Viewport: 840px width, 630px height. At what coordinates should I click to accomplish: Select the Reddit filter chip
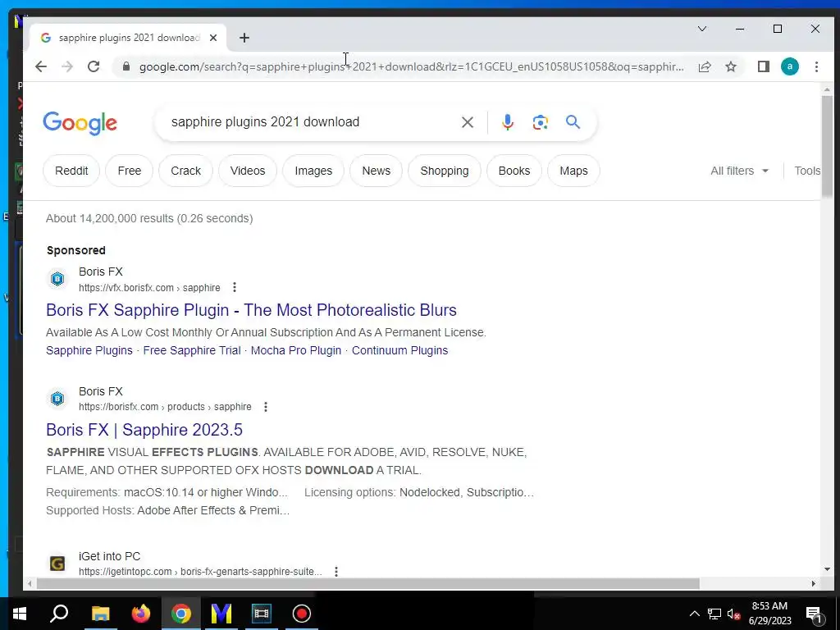tap(71, 171)
